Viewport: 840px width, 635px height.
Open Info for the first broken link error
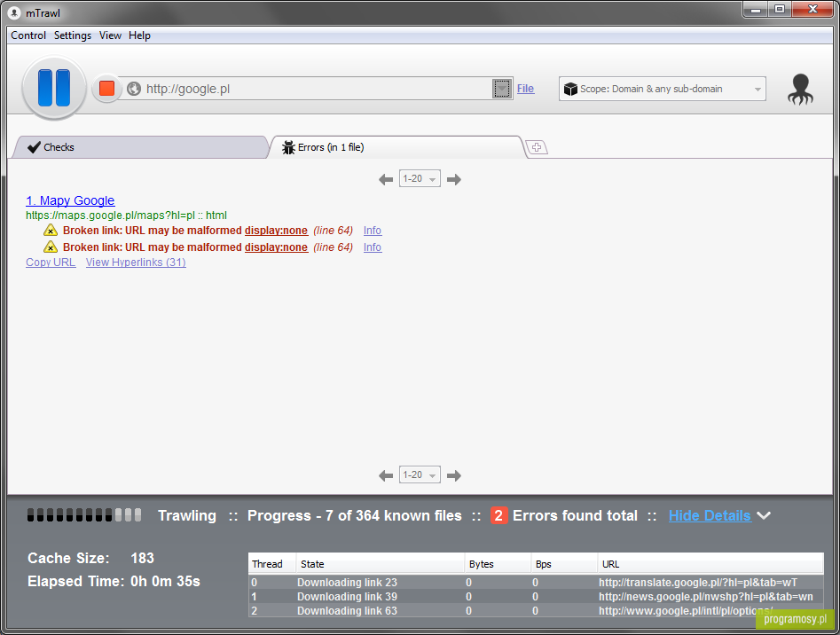click(373, 231)
